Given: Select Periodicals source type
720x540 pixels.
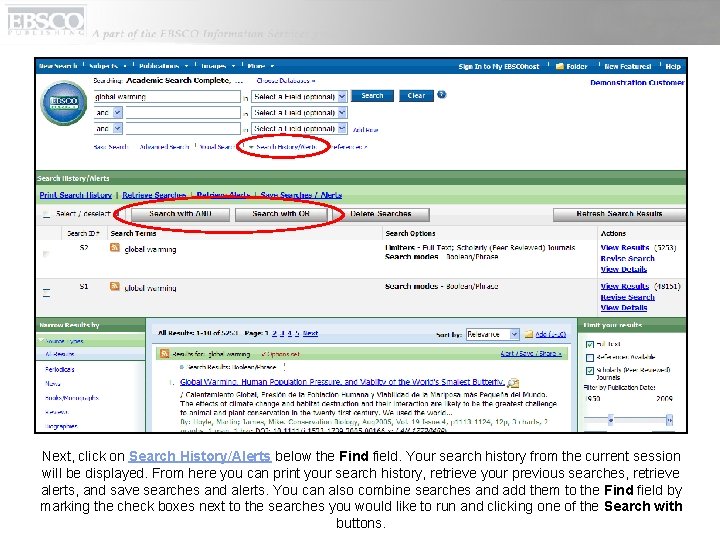Looking at the screenshot, I should (60, 370).
